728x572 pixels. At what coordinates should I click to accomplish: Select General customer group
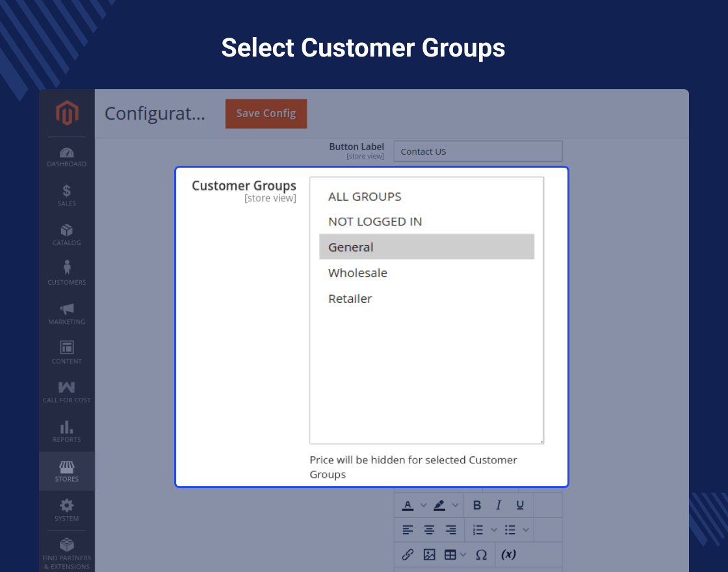pos(426,246)
